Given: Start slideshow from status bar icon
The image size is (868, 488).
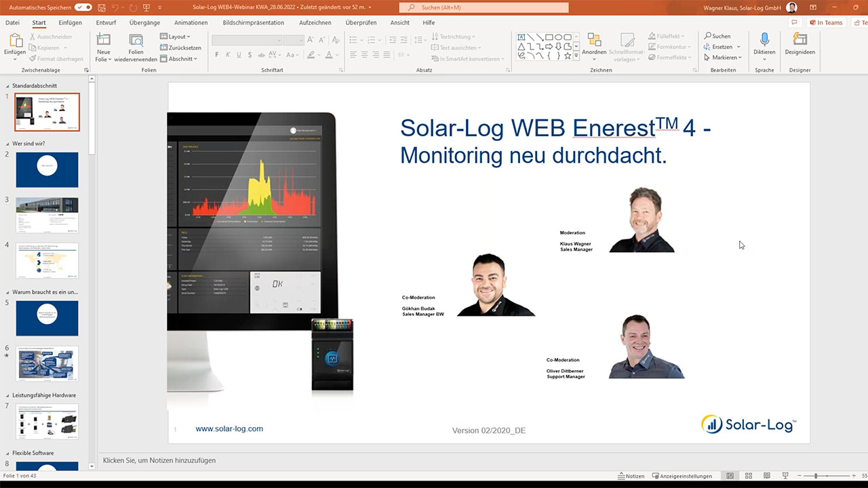Looking at the screenshot, I should click(x=785, y=476).
